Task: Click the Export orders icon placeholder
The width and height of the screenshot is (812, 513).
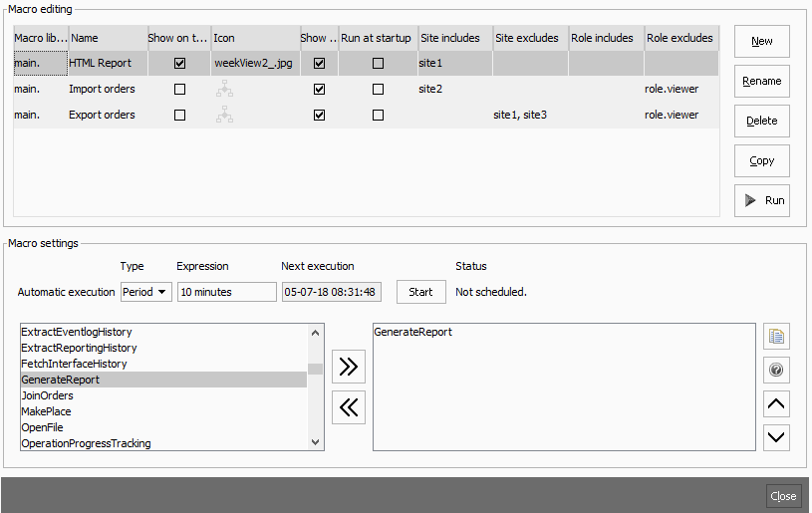Action: pyautogui.click(x=224, y=116)
